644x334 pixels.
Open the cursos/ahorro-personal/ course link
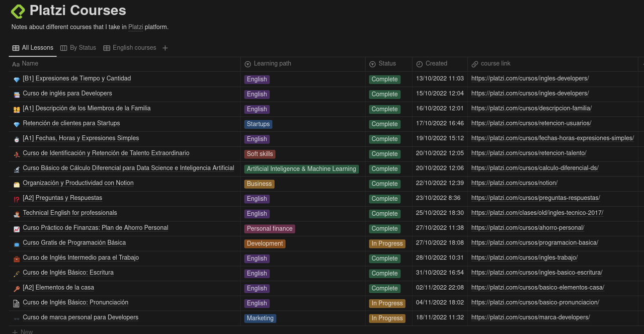[528, 228]
